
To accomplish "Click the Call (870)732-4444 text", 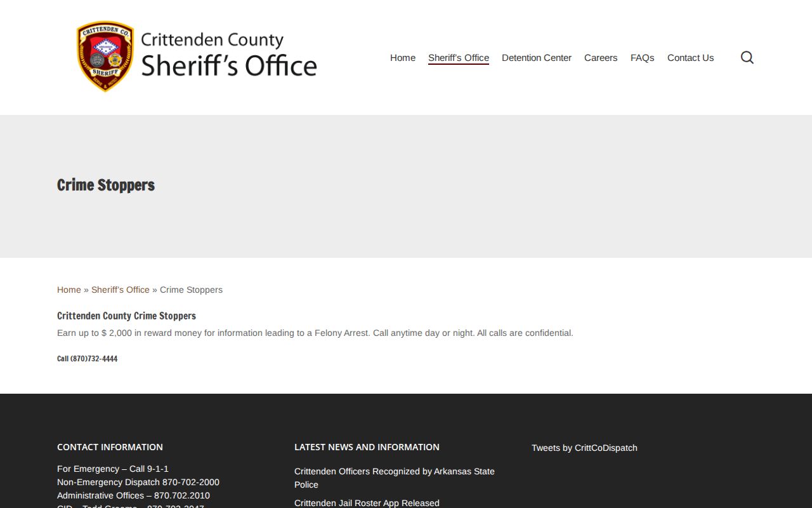I will click(x=87, y=359).
